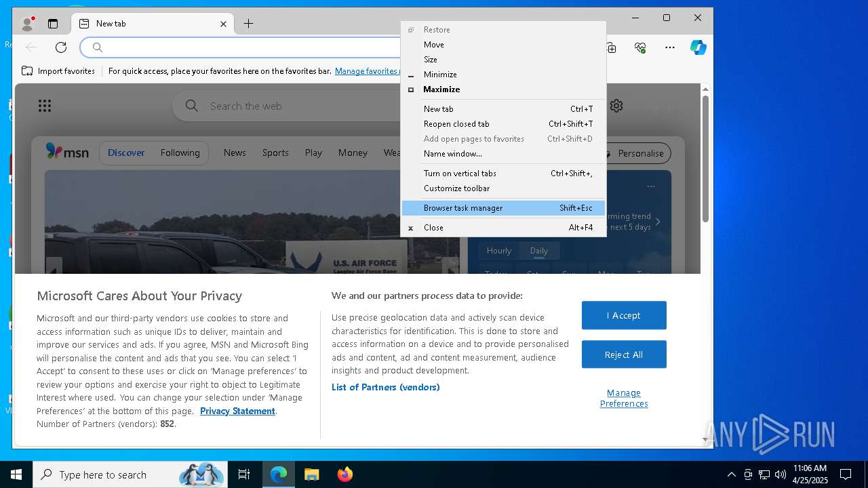868x488 pixels.
Task: Select the Discover feed tab
Action: pyautogui.click(x=126, y=152)
